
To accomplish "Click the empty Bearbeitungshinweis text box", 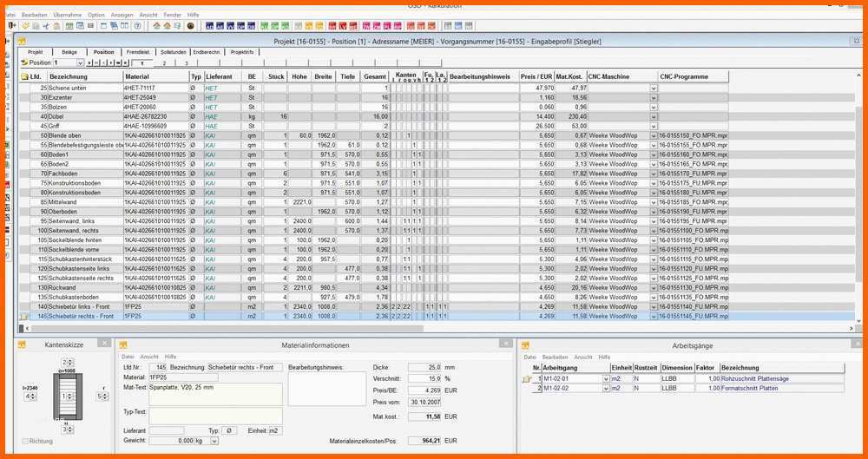I will point(327,389).
